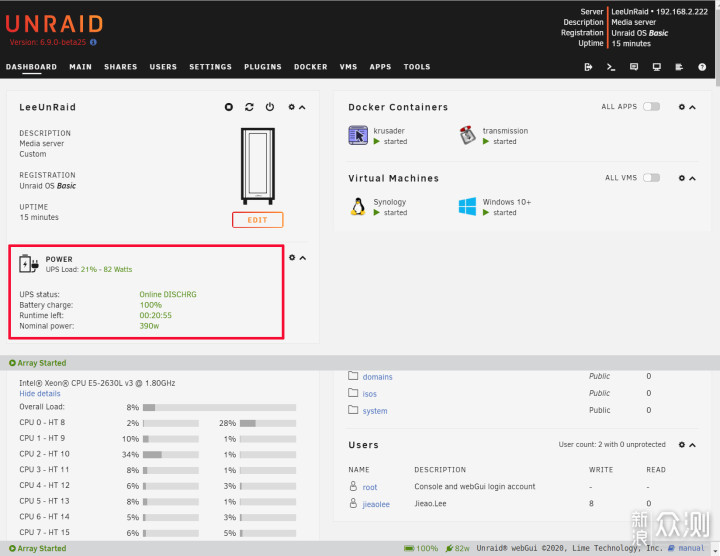Click the system share folder icon
Image resolution: width=720 pixels, height=556 pixels.
[x=353, y=410]
